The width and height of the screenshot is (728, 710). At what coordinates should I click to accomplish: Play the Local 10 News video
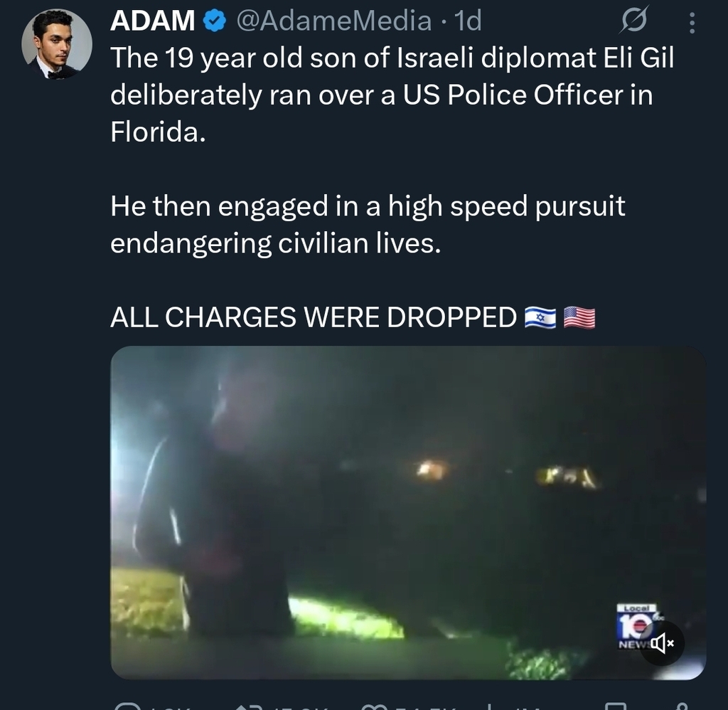tap(407, 512)
